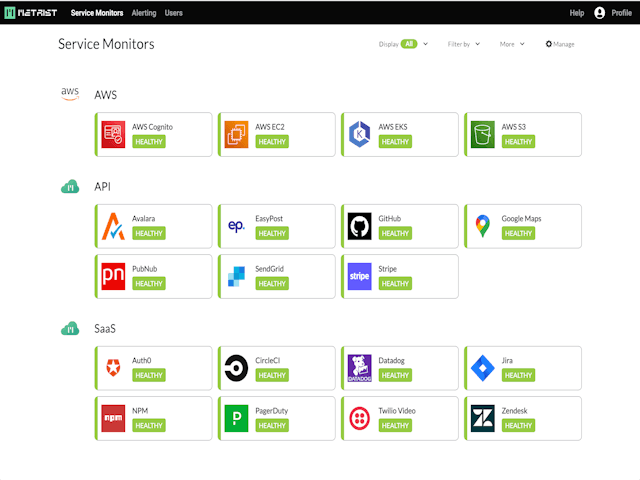Open the AWS EKS service icon

pyautogui.click(x=360, y=134)
